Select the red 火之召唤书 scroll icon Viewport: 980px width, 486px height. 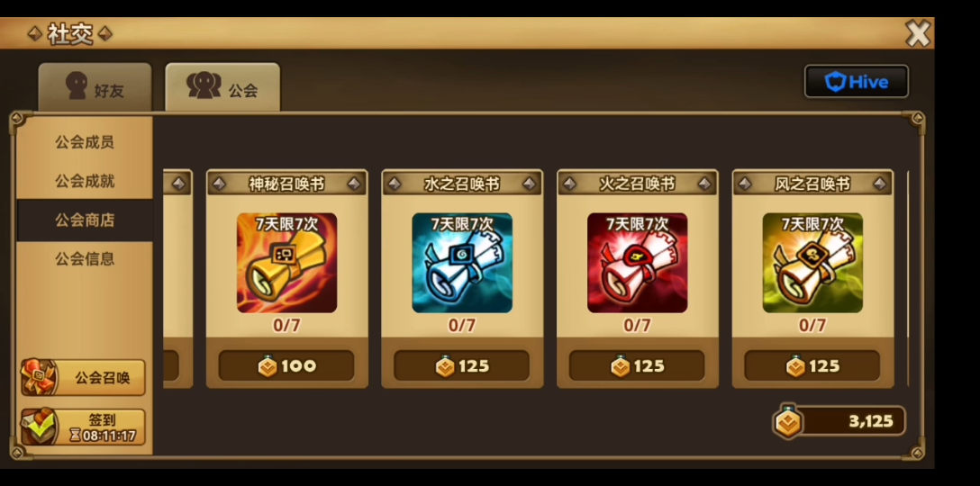(637, 263)
